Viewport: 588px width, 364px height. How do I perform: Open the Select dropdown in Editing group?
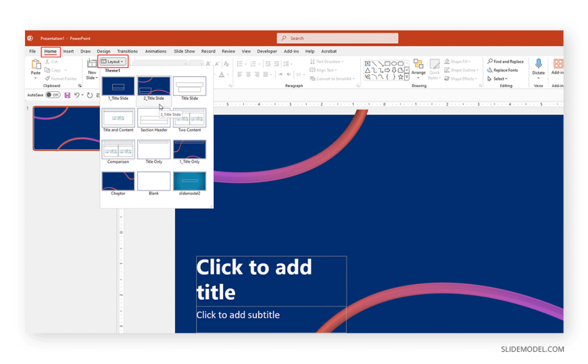pyautogui.click(x=497, y=79)
